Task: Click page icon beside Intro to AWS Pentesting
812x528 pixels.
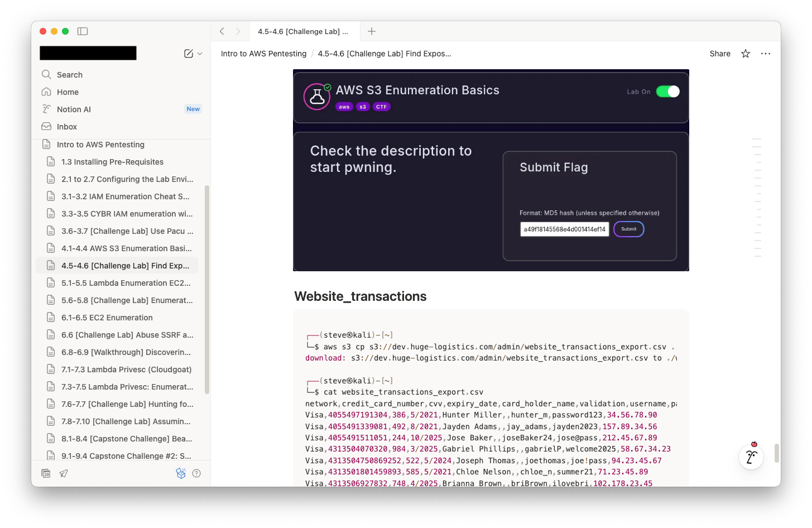Action: click(x=46, y=145)
